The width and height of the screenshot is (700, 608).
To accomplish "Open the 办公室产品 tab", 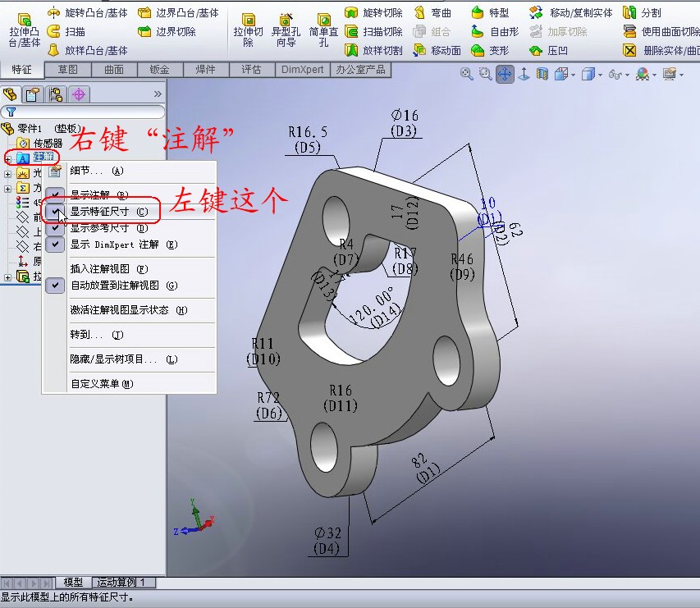I will pos(361,70).
